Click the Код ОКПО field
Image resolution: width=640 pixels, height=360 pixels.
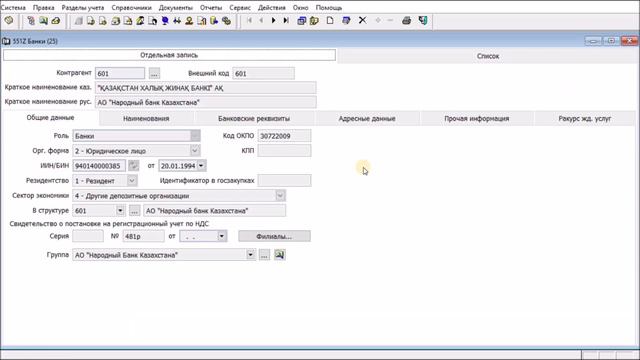click(284, 136)
